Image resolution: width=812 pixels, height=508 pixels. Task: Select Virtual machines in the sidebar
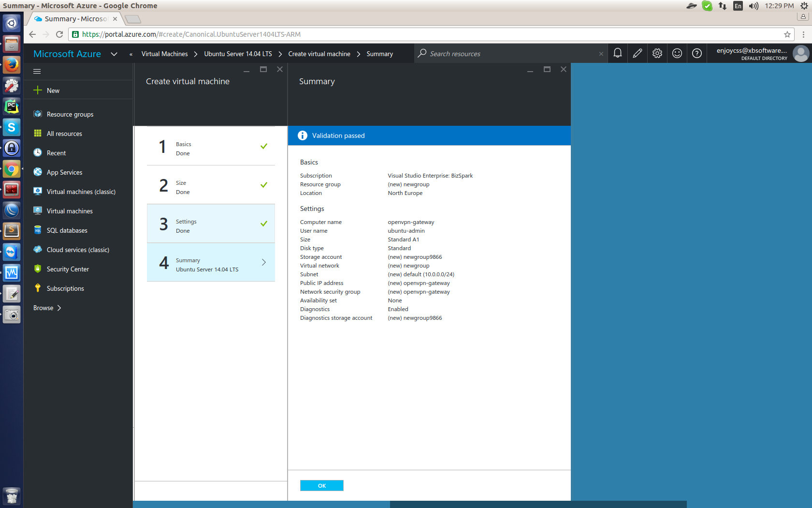pos(69,210)
